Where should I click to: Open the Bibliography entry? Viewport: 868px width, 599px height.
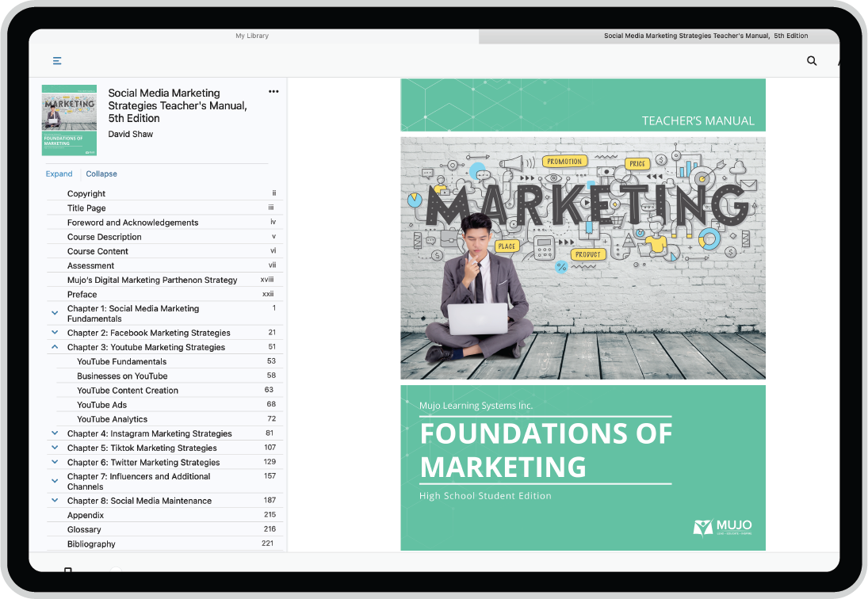click(165, 544)
